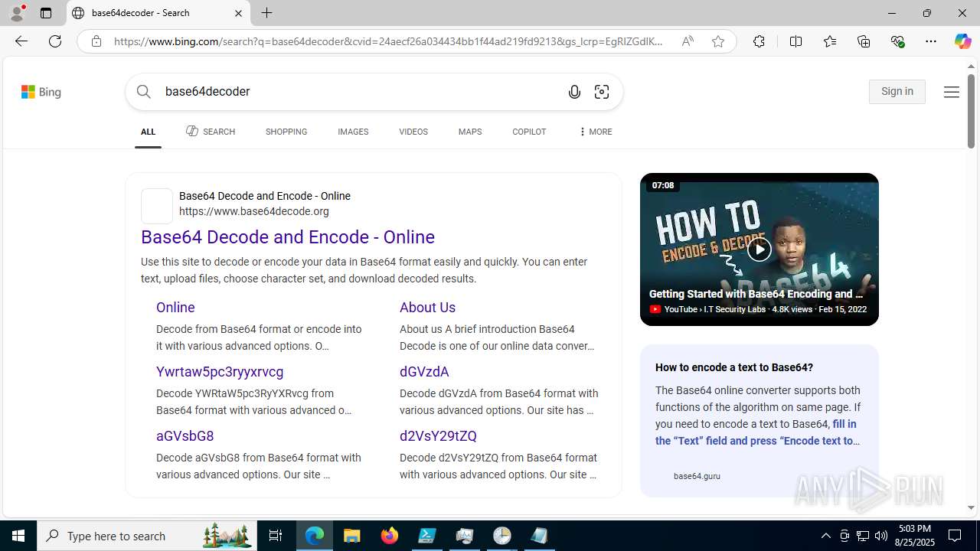
Task: Switch to the IMAGES tab
Action: pyautogui.click(x=353, y=132)
